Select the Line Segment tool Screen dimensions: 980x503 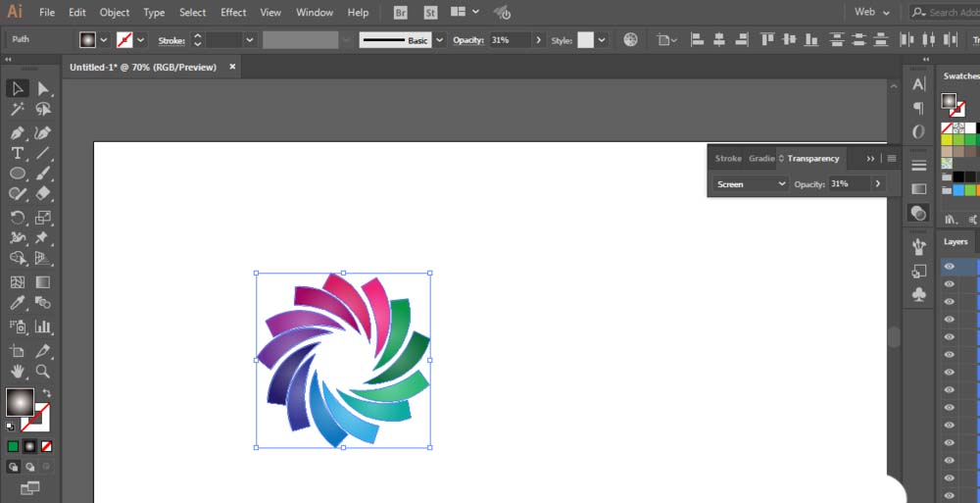point(43,153)
